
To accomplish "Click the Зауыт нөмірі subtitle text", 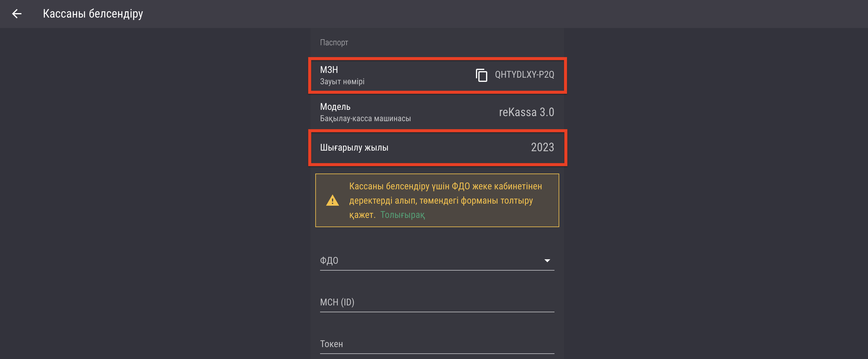I will 342,82.
